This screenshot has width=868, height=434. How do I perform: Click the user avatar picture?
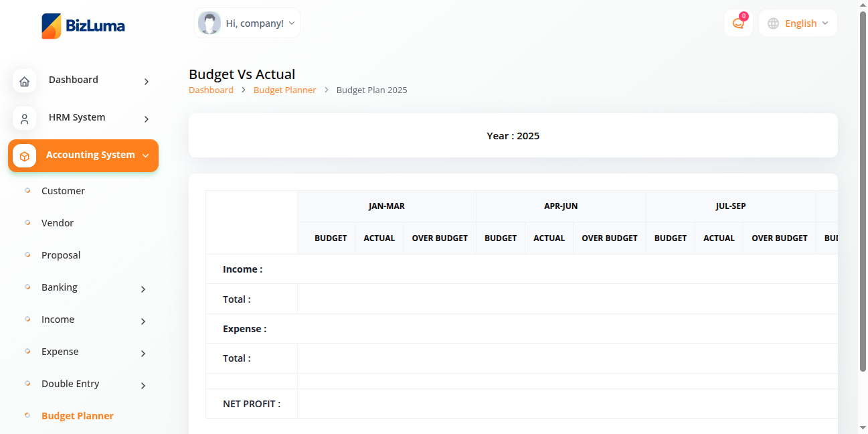[209, 23]
